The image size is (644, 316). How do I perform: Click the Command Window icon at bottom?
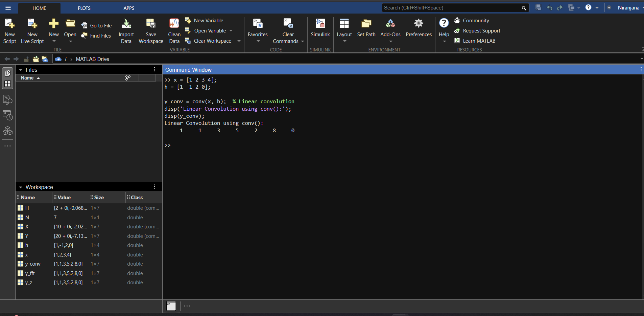(x=171, y=306)
